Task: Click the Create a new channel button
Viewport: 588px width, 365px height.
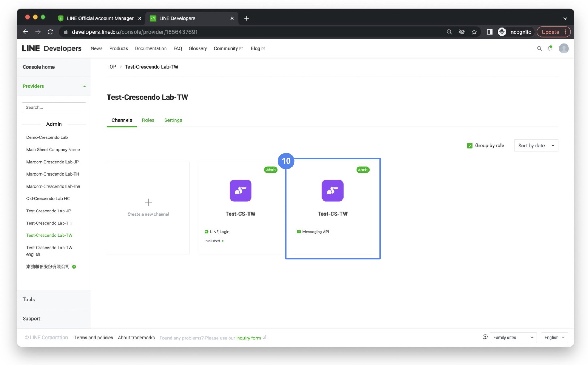Action: [148, 208]
